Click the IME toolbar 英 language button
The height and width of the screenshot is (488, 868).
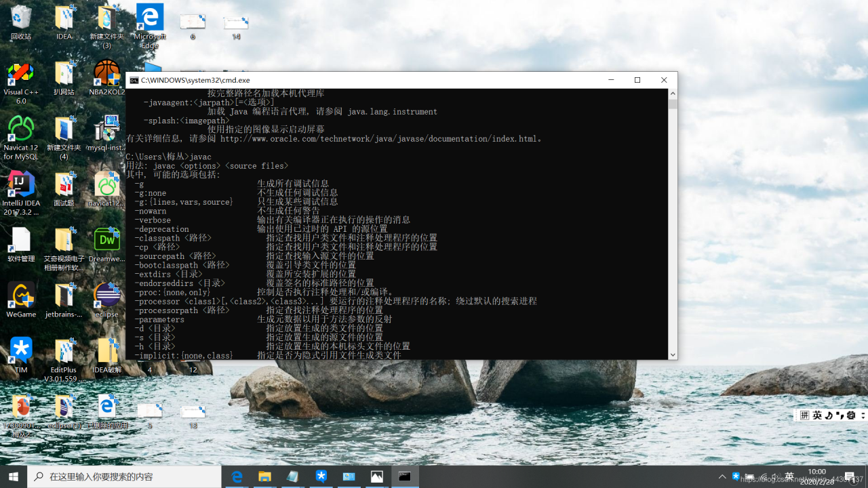817,415
